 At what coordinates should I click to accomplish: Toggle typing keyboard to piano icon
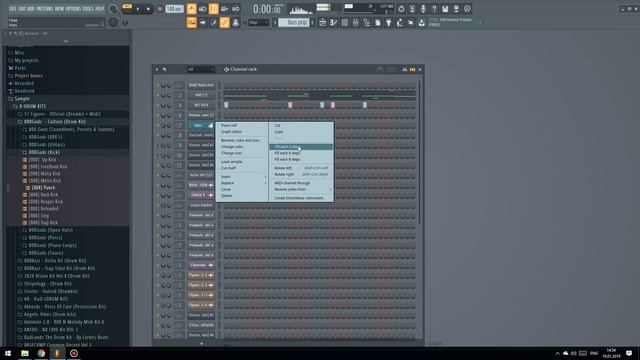pos(191,23)
